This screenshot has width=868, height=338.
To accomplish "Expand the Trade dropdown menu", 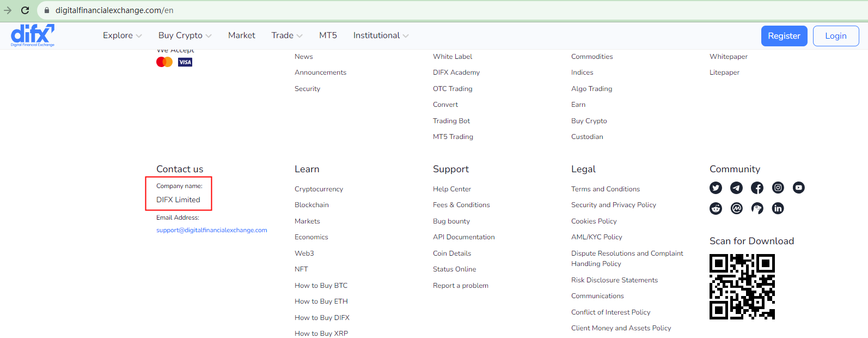I will click(x=287, y=35).
